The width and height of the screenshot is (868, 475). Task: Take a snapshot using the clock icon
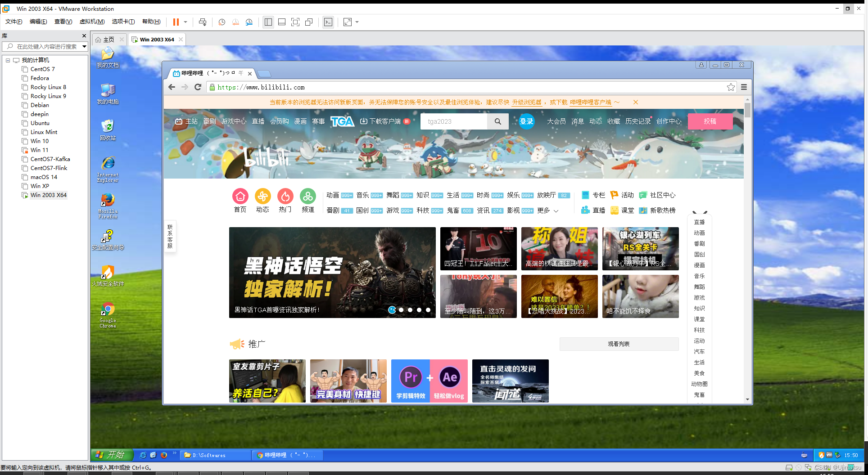pos(222,22)
